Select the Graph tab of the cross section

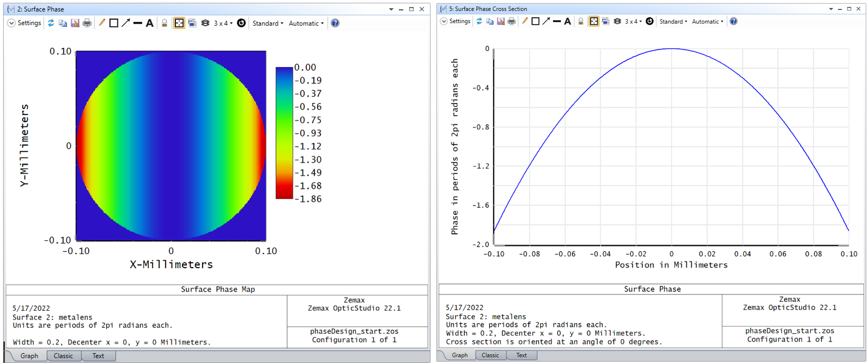click(460, 355)
